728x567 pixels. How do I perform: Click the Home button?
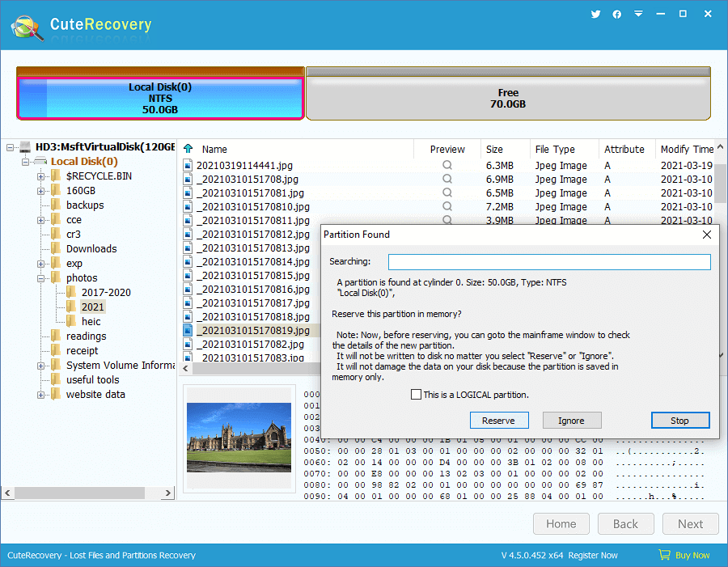[561, 524]
